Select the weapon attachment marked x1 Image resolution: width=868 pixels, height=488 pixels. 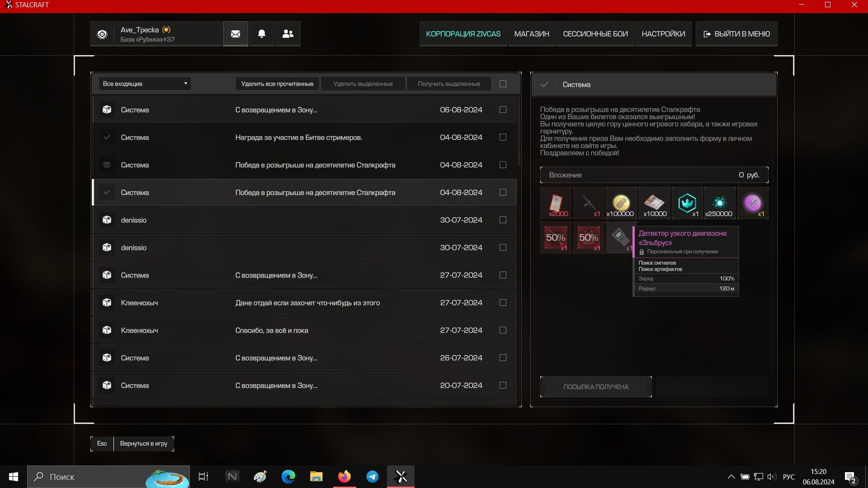tap(589, 203)
